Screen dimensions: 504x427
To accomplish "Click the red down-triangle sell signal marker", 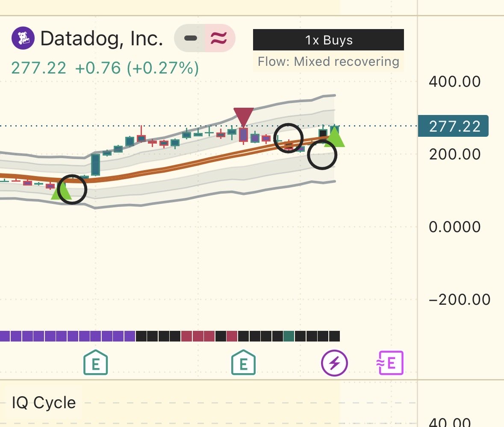I will pyautogui.click(x=244, y=117).
